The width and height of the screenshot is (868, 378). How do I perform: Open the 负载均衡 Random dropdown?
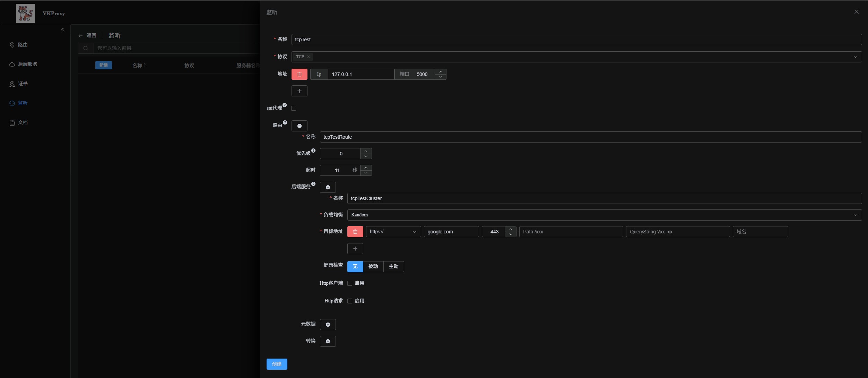[605, 215]
